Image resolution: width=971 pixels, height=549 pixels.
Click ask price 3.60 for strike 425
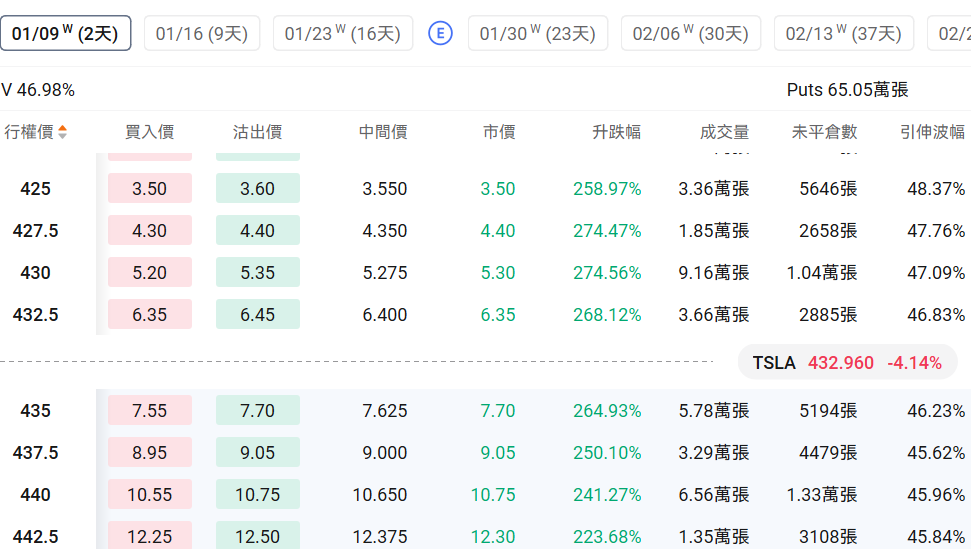coord(257,189)
